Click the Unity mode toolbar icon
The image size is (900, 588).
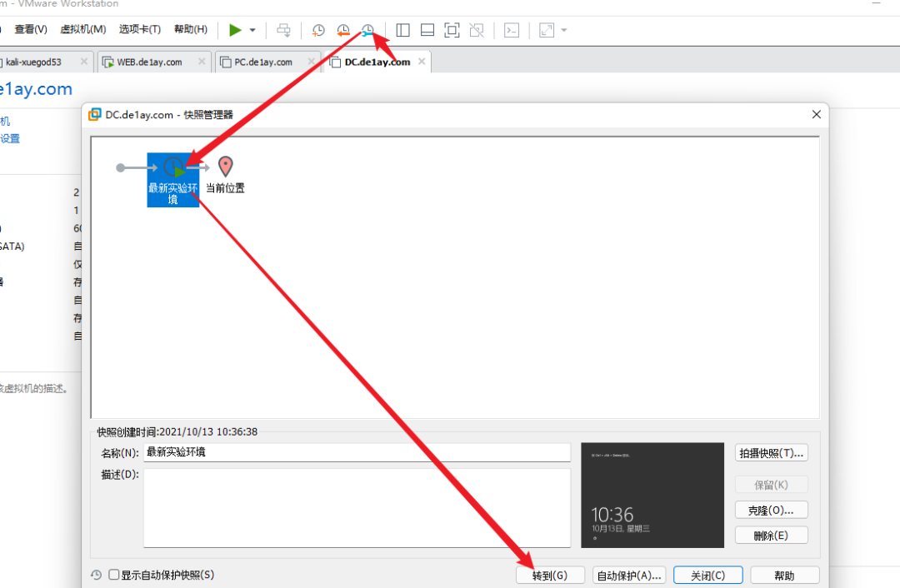click(x=477, y=30)
